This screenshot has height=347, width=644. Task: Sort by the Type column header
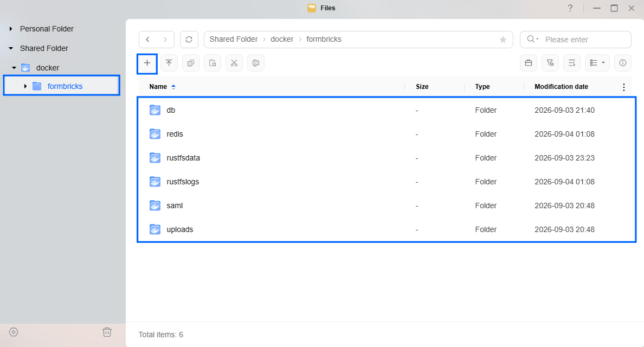coord(482,87)
